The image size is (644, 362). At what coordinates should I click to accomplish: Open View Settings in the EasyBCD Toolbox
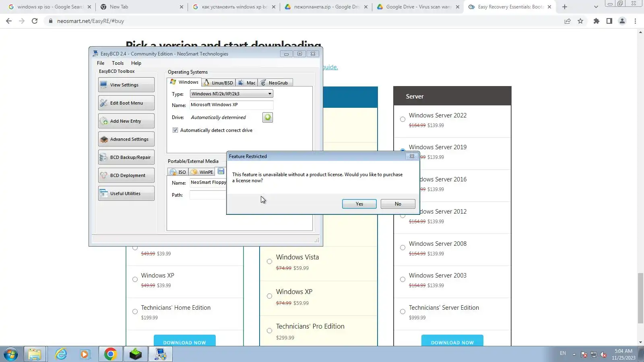[126, 85]
